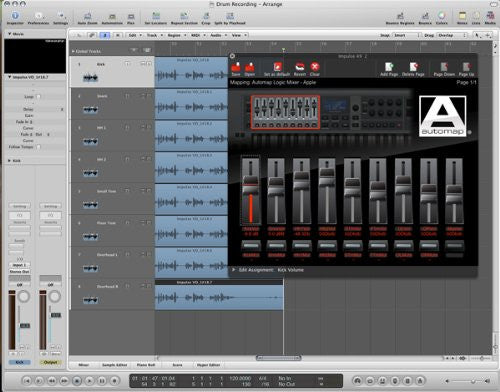The width and height of the screenshot is (500, 392).
Task: Toggle the Follow Tempo checkbox
Action: (38, 147)
